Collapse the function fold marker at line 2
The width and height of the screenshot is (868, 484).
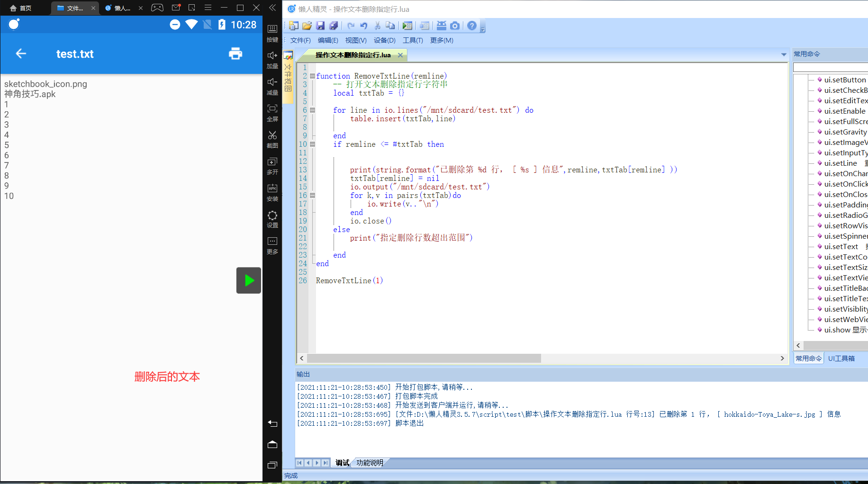click(x=312, y=76)
